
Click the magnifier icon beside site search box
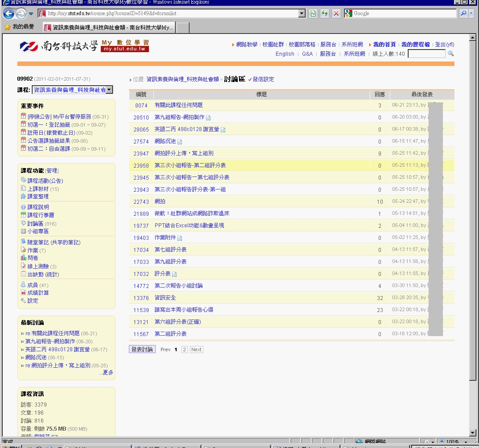coord(450,54)
